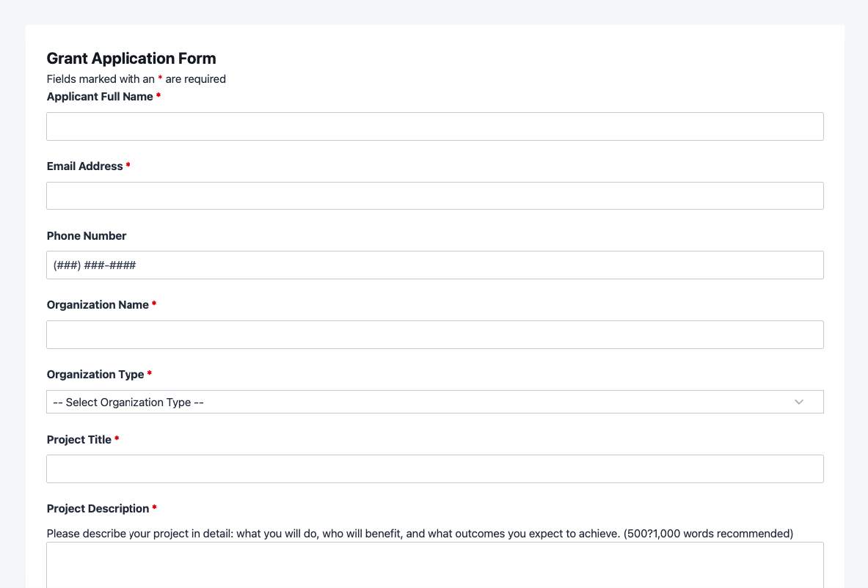This screenshot has width=868, height=588.
Task: Click the "Project Description" label
Action: coord(98,509)
